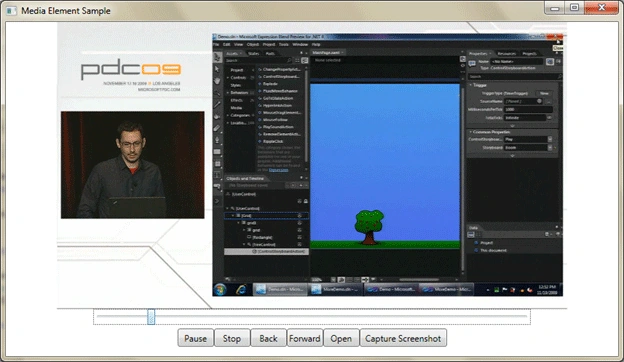Open a media file with Open button
The image size is (624, 362).
tap(341, 338)
